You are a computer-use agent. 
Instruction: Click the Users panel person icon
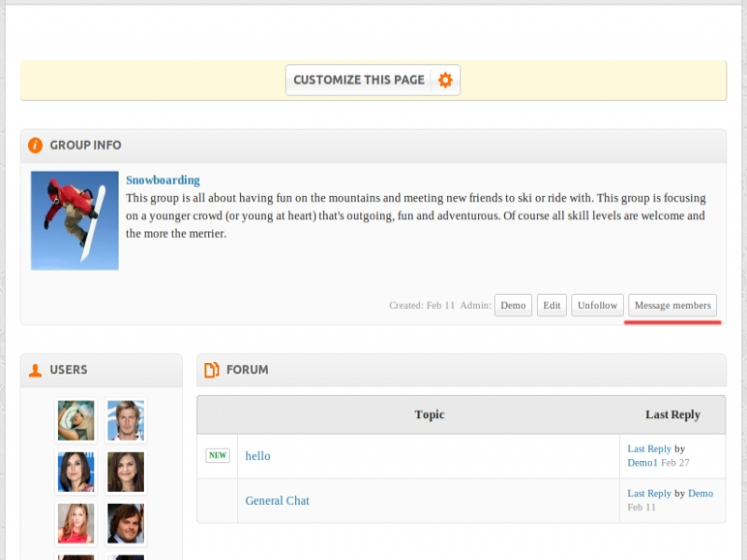[x=35, y=371]
